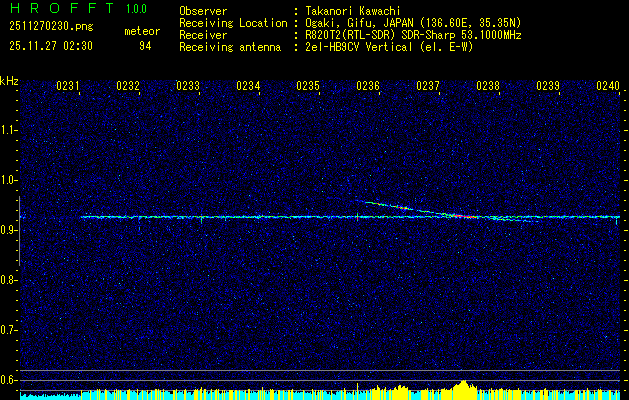Click the 0233 time marker
This screenshot has width=629, height=400.
(188, 85)
